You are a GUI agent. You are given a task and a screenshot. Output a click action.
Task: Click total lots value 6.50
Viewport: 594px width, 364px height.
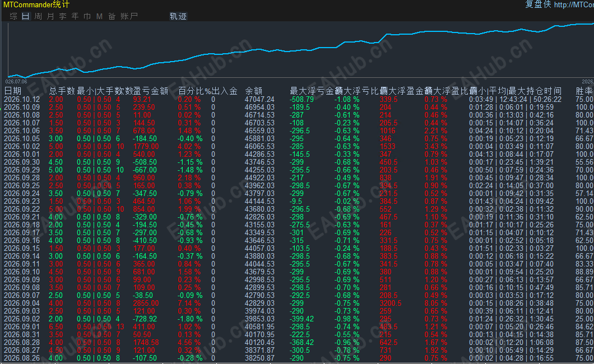(56, 326)
